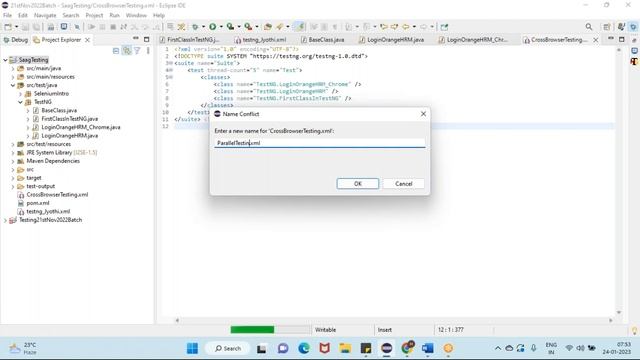Open the Back history dropdown arrow
640x360 pixels.
pyautogui.click(x=414, y=27)
